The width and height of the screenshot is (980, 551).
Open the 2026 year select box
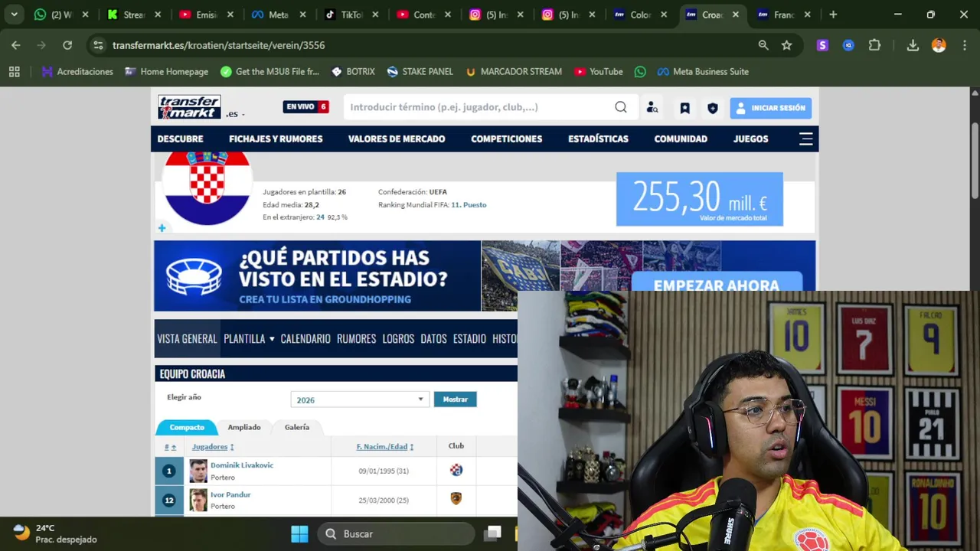(x=359, y=399)
